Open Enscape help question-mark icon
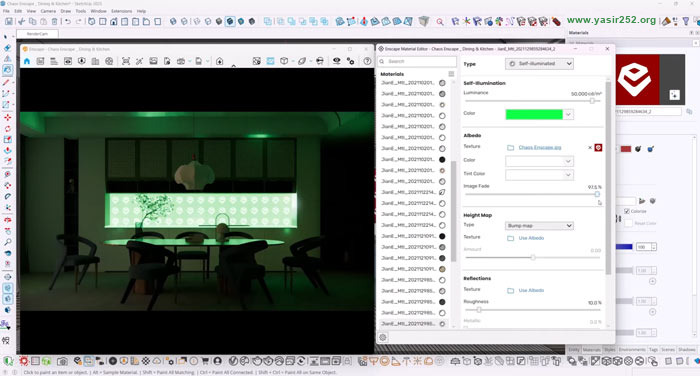Screen dimensions: 700x376 (x=367, y=61)
